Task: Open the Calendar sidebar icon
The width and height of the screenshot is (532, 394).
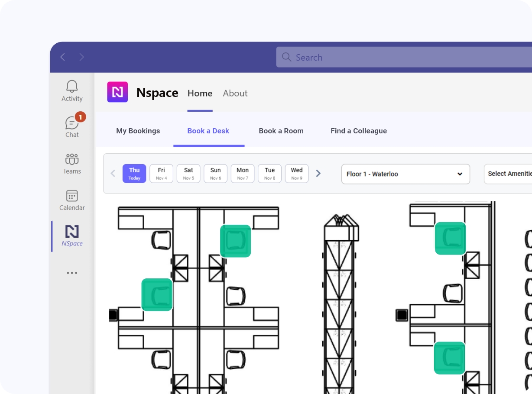Action: point(72,200)
